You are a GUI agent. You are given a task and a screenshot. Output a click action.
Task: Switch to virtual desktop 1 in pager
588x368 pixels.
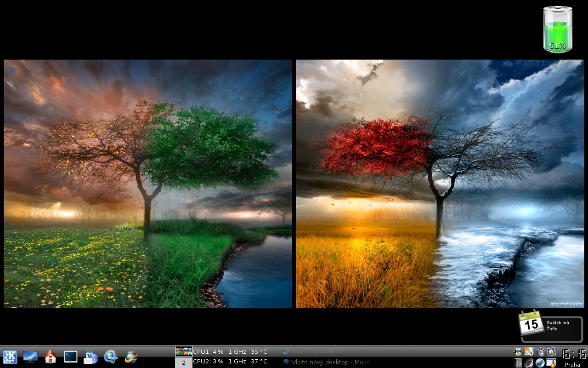[184, 351]
